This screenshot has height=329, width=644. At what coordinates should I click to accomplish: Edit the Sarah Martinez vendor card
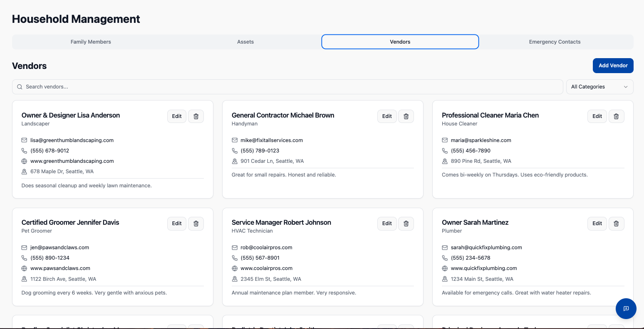[x=597, y=223]
